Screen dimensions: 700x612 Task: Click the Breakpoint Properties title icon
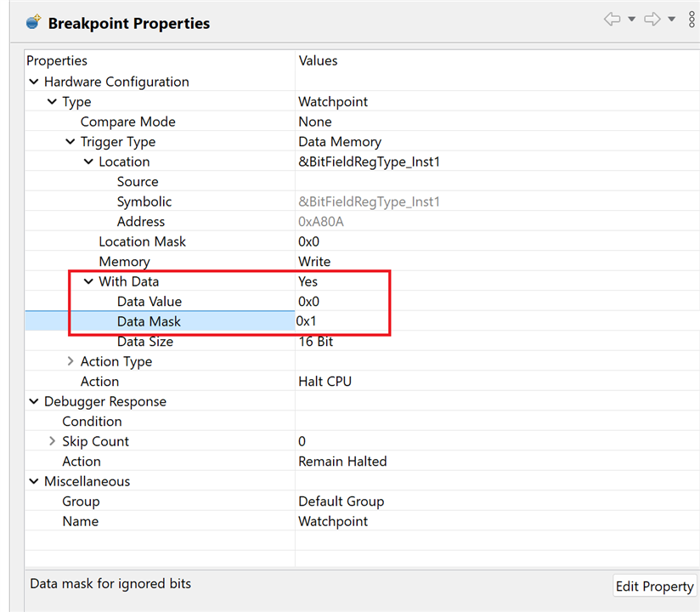click(33, 21)
